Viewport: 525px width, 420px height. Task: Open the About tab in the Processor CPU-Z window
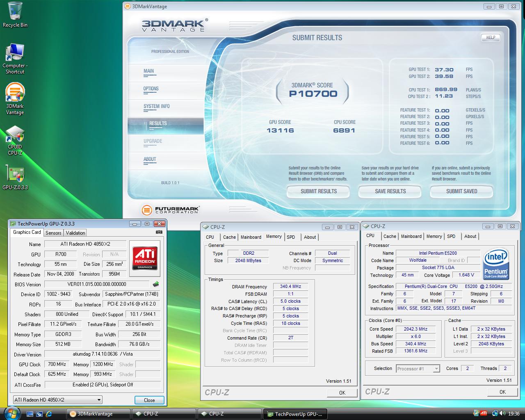[470, 236]
